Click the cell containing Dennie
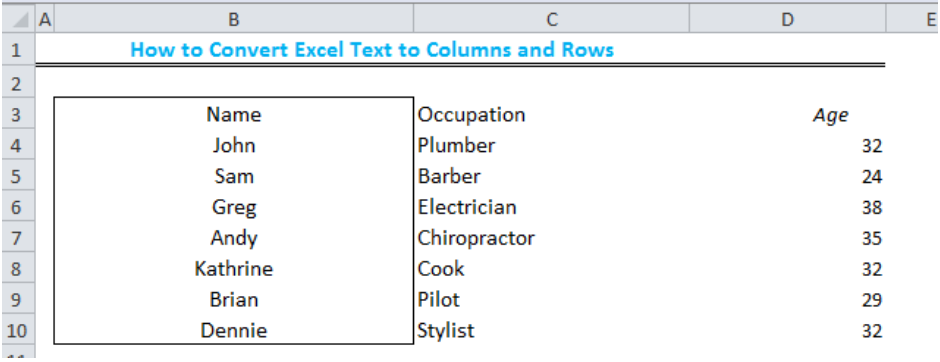 234,330
